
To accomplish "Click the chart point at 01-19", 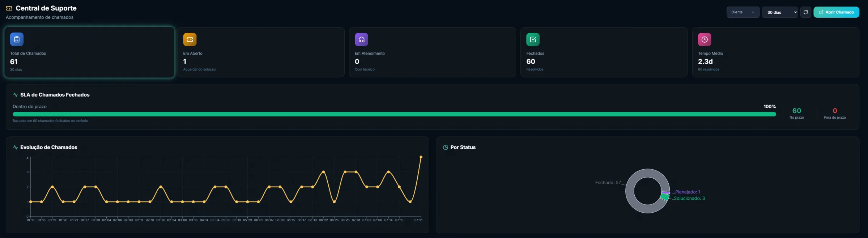I will 52,187.
